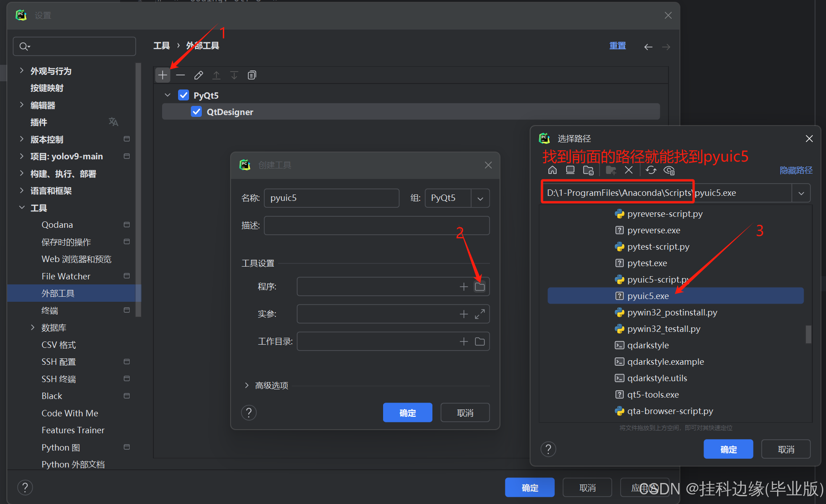This screenshot has height=504, width=826.
Task: Click 取消 in Create Tool dialog
Action: [465, 413]
